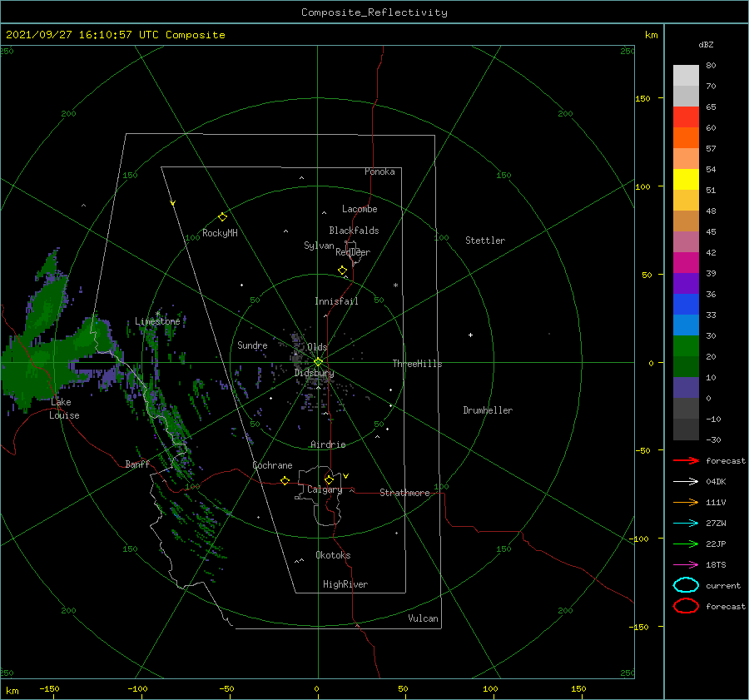The image size is (749, 700).
Task: Select the white 04DK arrow legend icon
Action: click(x=686, y=482)
